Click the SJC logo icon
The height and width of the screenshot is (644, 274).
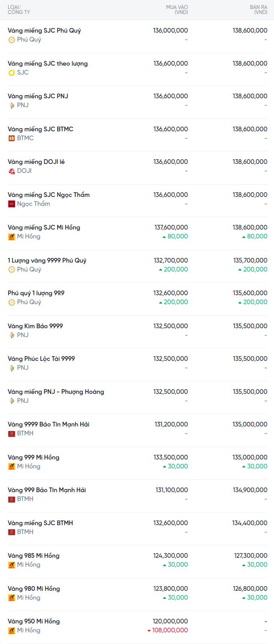pos(12,73)
